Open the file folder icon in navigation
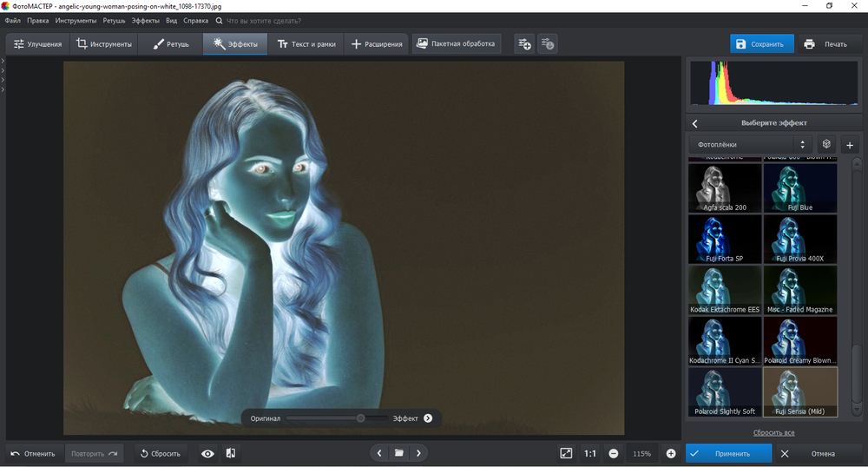The width and height of the screenshot is (868, 467). point(399,453)
